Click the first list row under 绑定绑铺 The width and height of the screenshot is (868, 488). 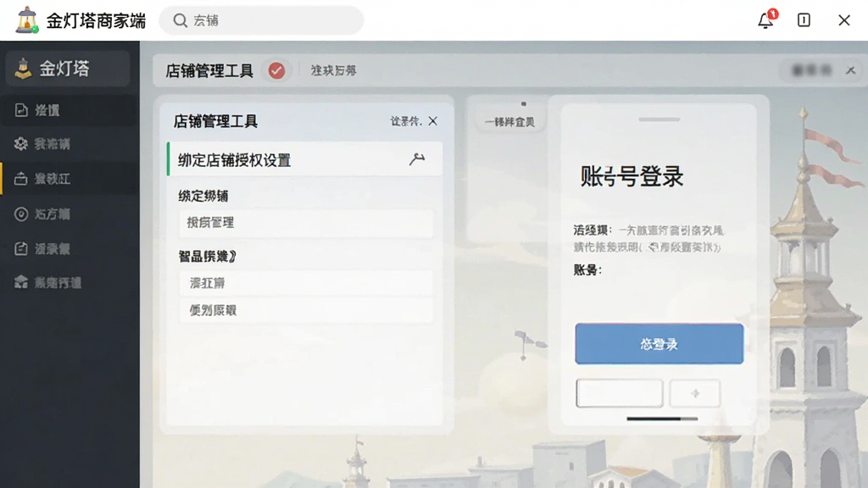click(x=306, y=223)
